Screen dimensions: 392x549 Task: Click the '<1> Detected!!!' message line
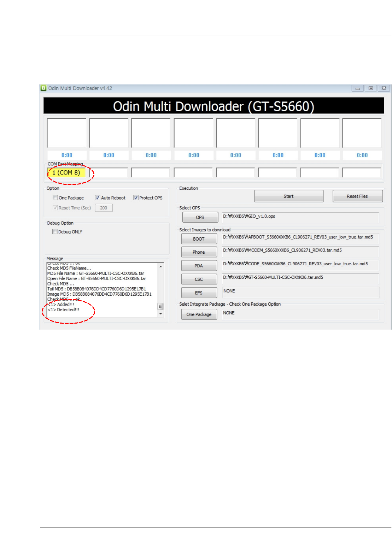64,310
